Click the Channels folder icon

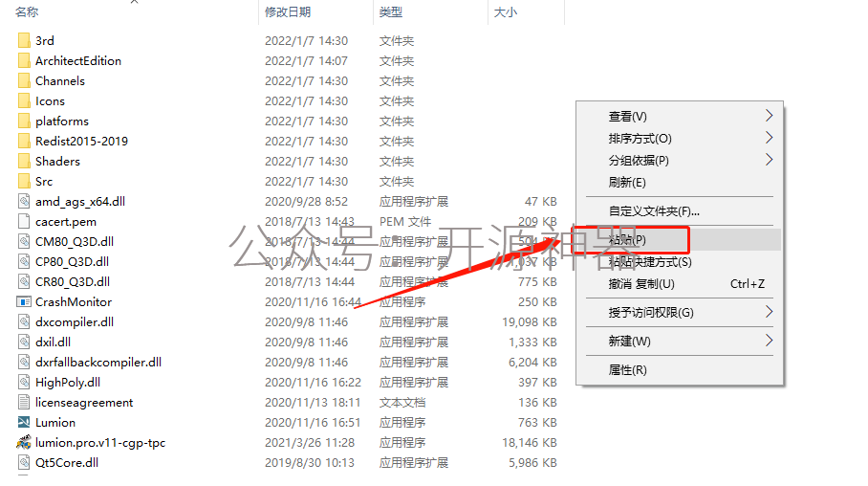coord(24,81)
